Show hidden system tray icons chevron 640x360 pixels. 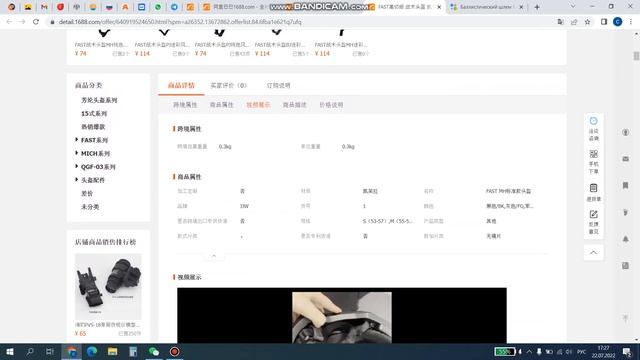529,351
